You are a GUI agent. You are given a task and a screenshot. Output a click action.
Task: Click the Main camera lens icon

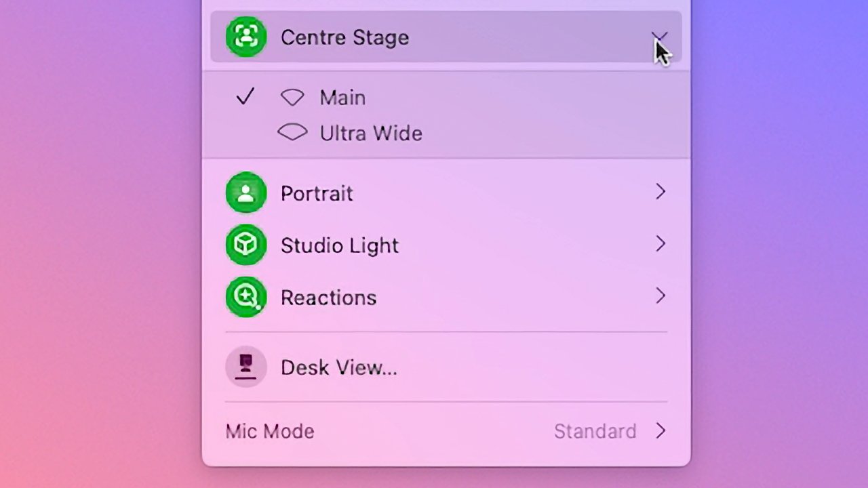point(292,98)
